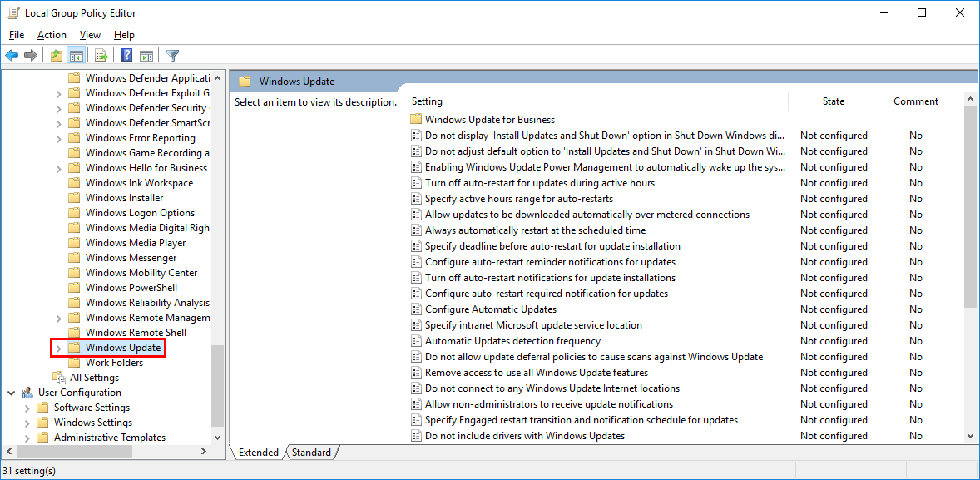Select Windows Remote Shell tree folder
The height and width of the screenshot is (480, 980).
[x=136, y=333]
